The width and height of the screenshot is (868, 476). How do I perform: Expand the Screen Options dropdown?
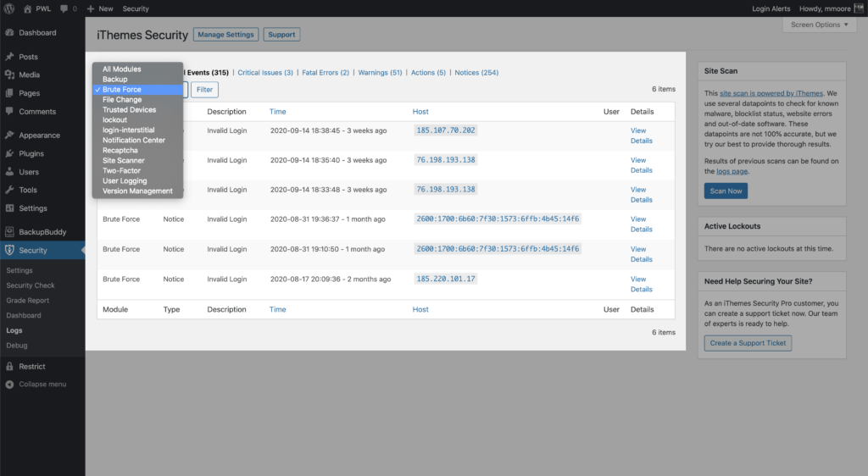(820, 25)
